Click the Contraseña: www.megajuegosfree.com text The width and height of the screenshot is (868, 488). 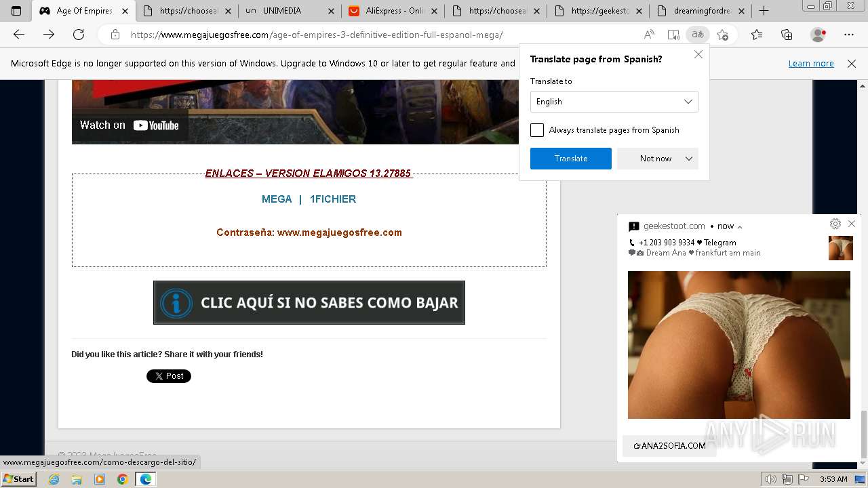[309, 232]
